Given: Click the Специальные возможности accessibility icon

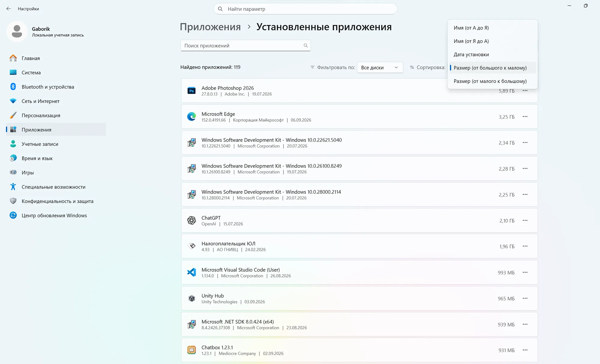Looking at the screenshot, I should click(x=13, y=187).
